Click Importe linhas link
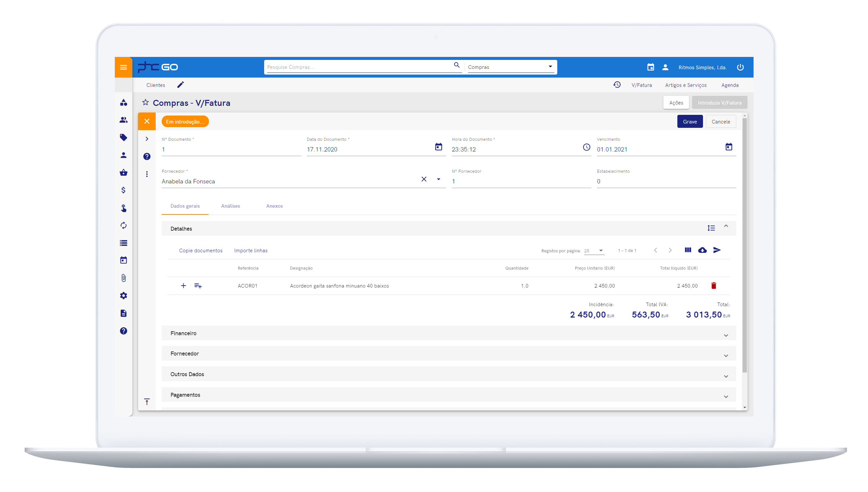 pyautogui.click(x=251, y=251)
